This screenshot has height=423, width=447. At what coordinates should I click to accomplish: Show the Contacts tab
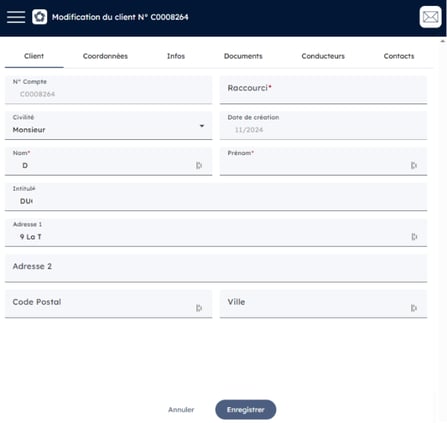pos(399,56)
